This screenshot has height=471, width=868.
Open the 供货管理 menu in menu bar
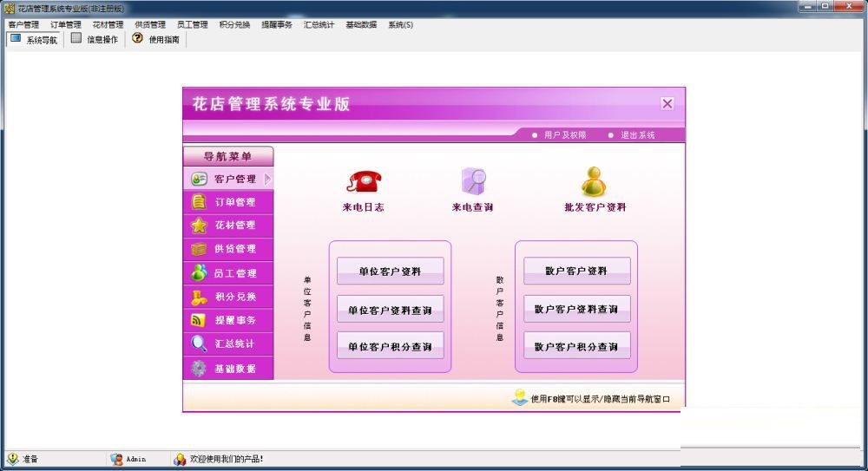tap(150, 24)
